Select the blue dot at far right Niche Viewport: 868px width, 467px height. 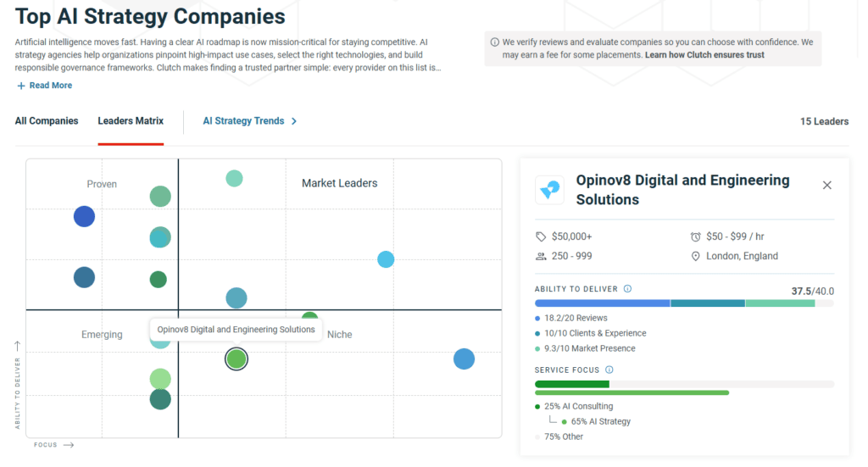coord(464,359)
